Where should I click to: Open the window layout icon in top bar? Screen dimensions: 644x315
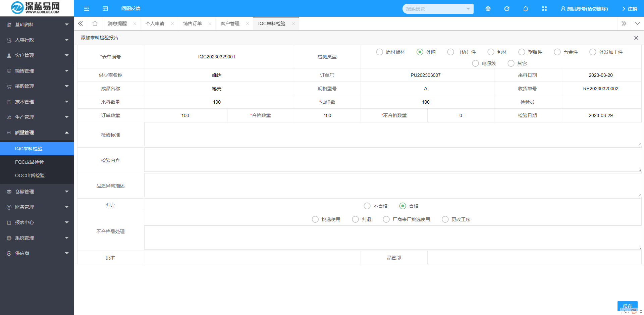105,9
